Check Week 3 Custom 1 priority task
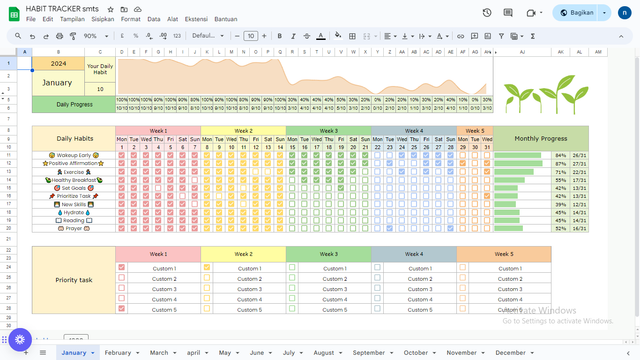640x360 pixels. click(x=292, y=267)
